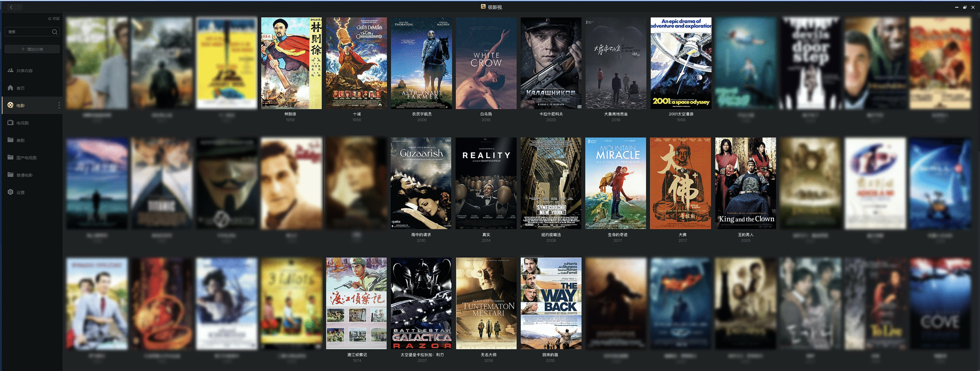
Task: Open The White Crow 白乌鸦 poster
Action: pos(486,63)
